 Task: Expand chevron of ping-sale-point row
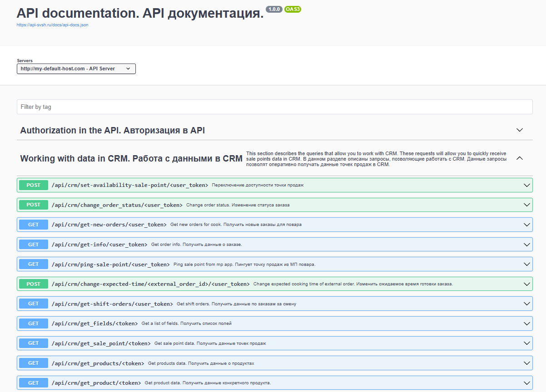tap(527, 265)
